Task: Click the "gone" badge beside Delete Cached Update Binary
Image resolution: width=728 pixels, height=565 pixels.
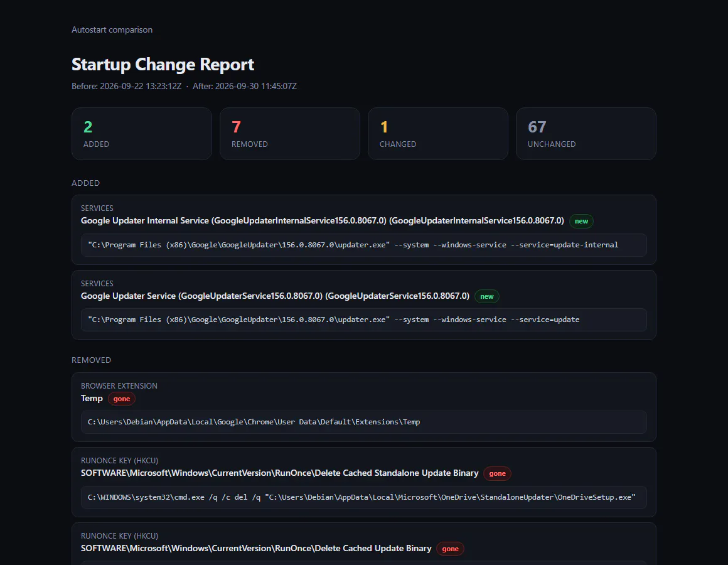Action: point(451,549)
